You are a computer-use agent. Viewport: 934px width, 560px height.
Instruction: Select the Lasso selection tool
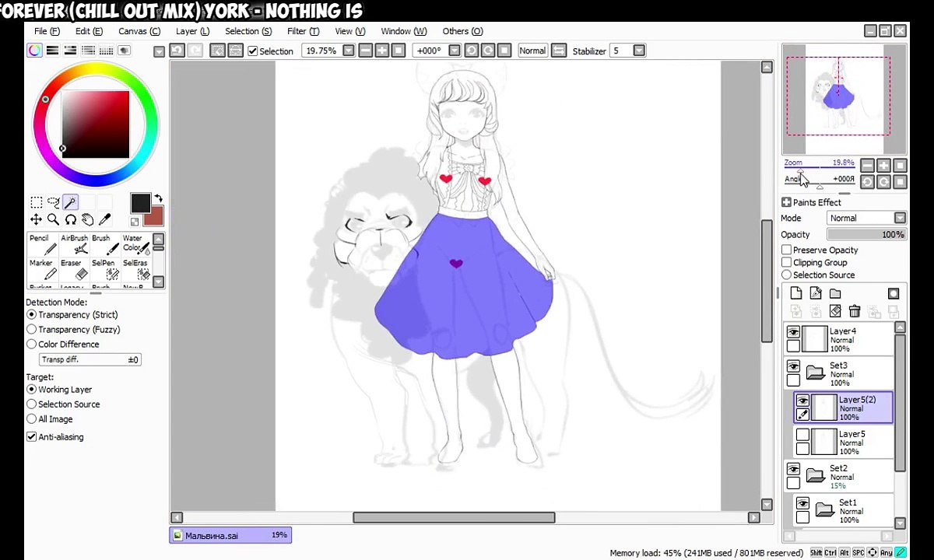pos(53,202)
